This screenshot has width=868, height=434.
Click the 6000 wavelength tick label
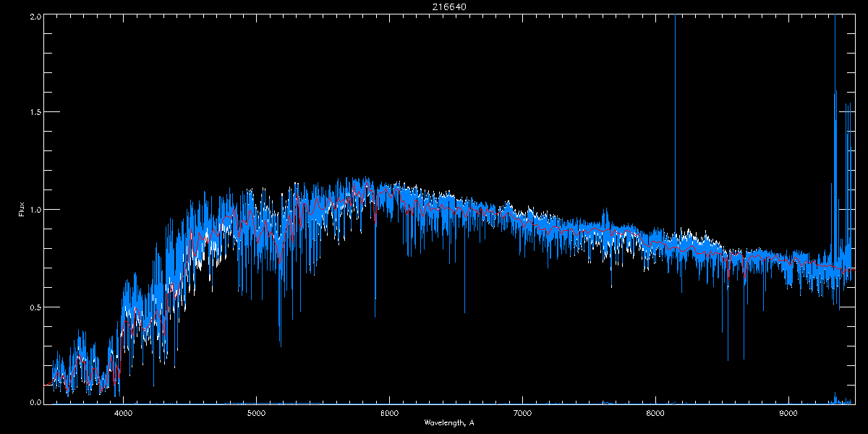coord(389,414)
